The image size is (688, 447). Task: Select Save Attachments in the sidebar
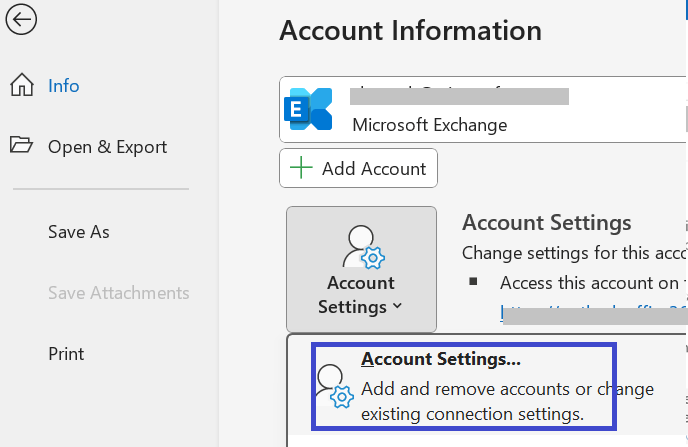coord(118,293)
